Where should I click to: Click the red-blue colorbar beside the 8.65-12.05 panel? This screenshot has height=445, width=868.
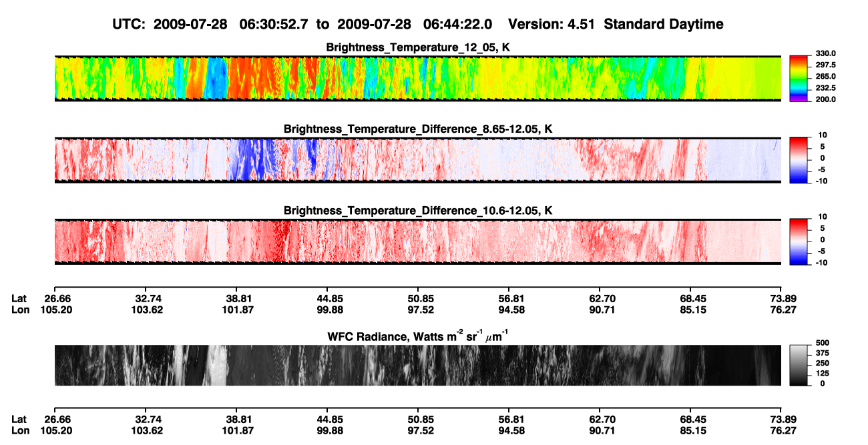(x=800, y=159)
